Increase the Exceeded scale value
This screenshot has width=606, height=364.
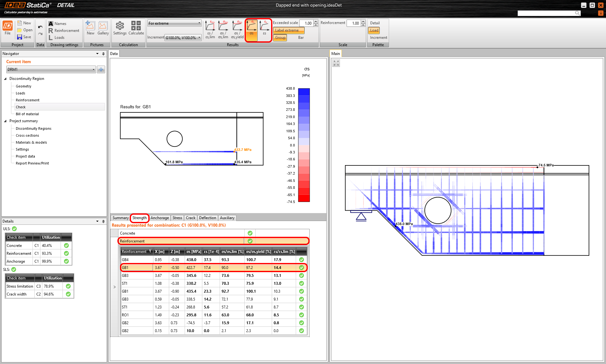[x=316, y=21]
